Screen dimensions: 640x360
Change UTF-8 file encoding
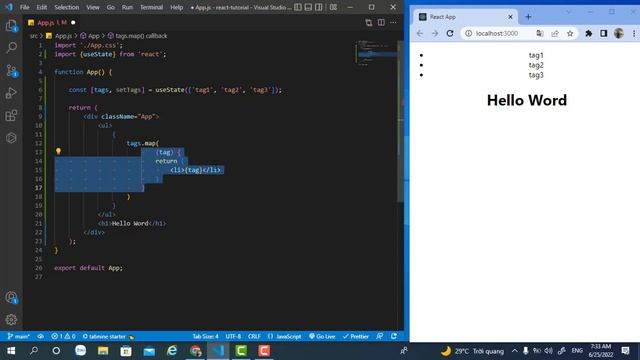[x=233, y=336]
